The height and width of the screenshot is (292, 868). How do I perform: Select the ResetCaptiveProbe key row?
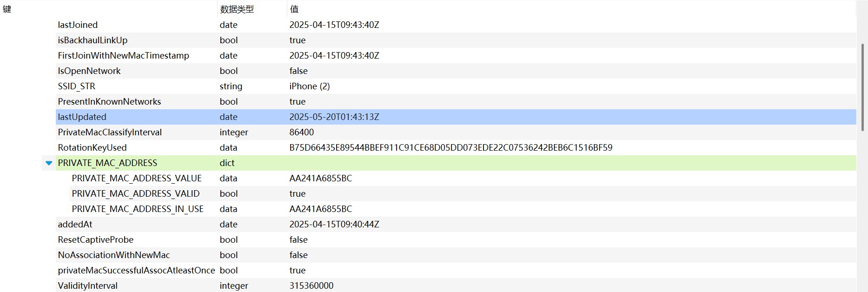point(95,240)
